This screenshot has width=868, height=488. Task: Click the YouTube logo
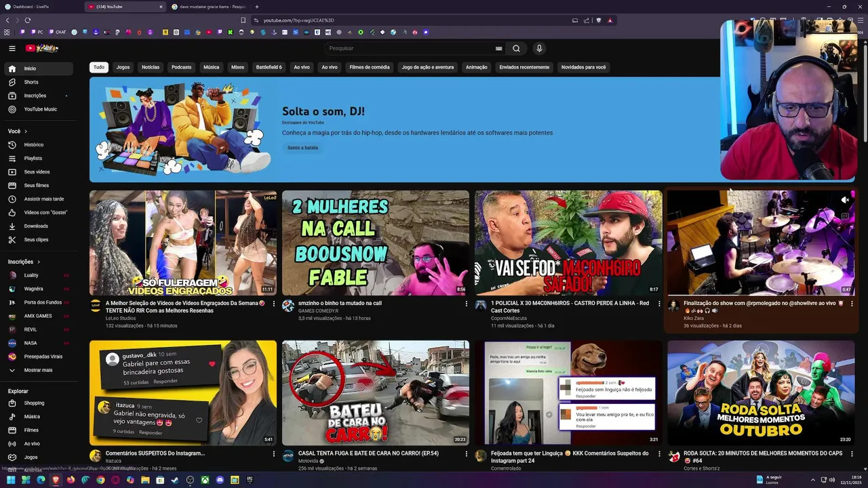[x=41, y=48]
